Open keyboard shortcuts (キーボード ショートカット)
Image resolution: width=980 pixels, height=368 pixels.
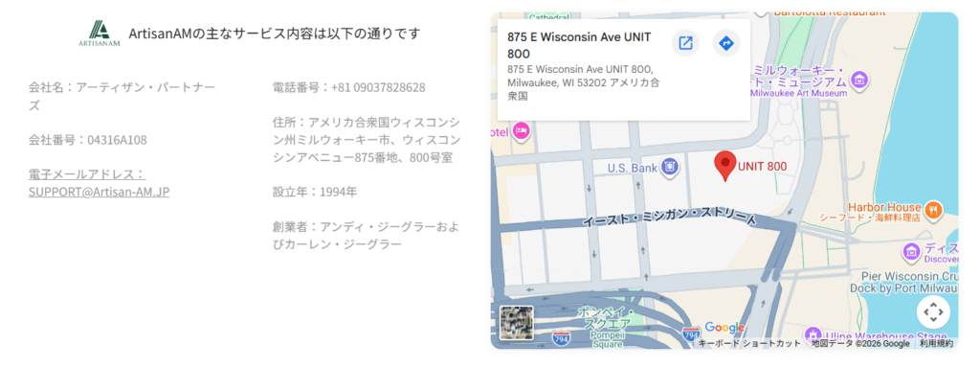(748, 344)
